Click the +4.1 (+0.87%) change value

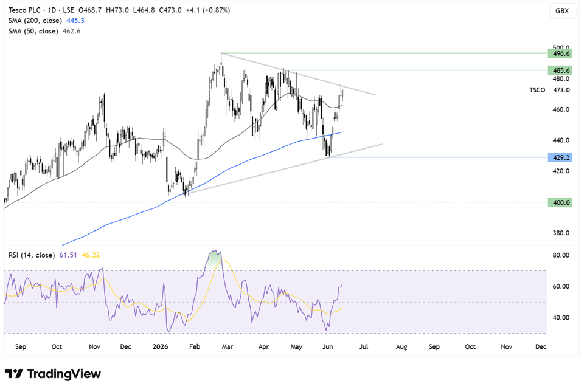[x=208, y=10]
